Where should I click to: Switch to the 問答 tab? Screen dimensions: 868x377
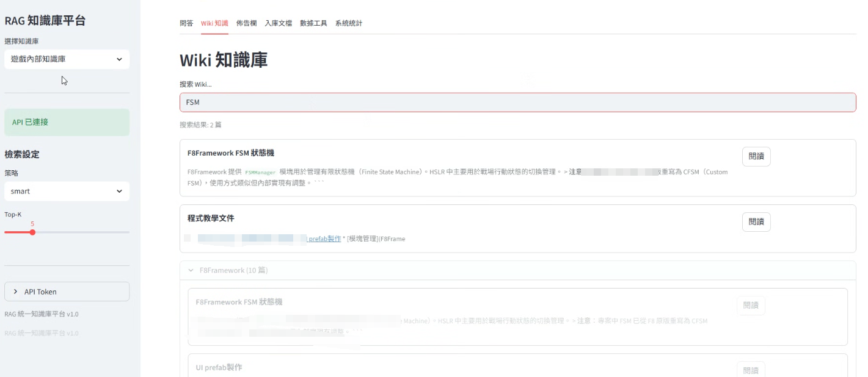point(188,23)
